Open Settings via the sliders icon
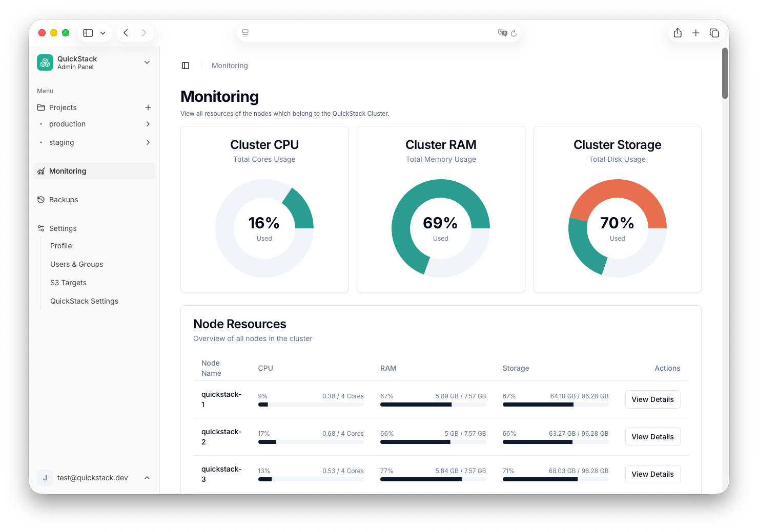Image resolution: width=758 pixels, height=532 pixels. 41,228
